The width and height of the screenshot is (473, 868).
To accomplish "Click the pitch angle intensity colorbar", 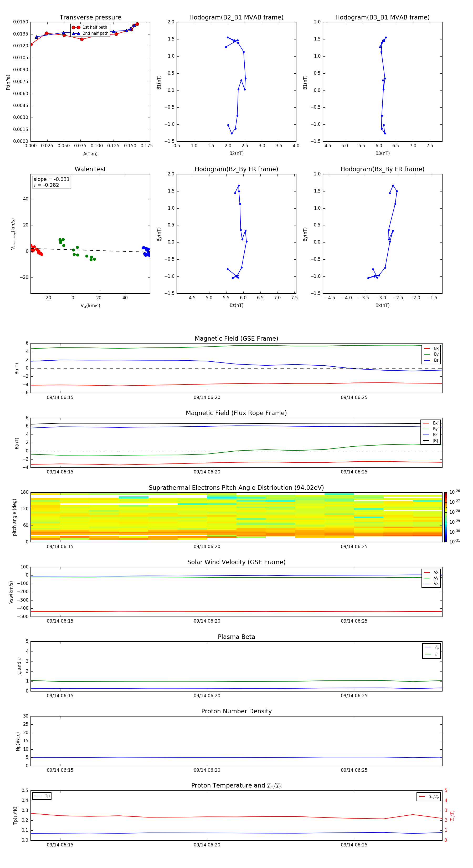I will [x=446, y=517].
